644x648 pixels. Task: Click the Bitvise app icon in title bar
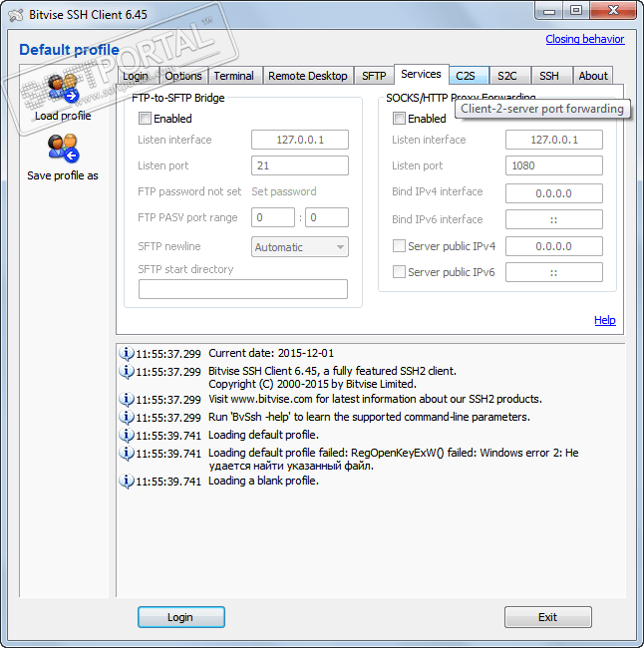[x=16, y=15]
